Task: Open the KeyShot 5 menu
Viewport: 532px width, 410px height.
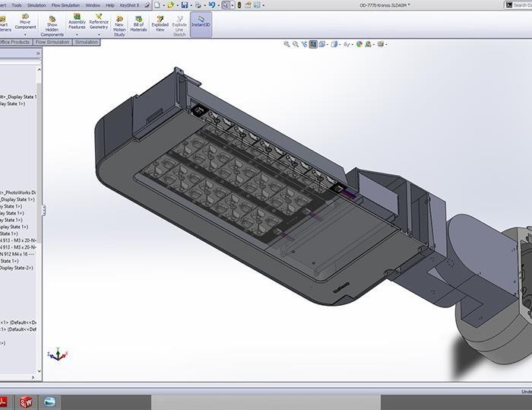Action: point(129,5)
